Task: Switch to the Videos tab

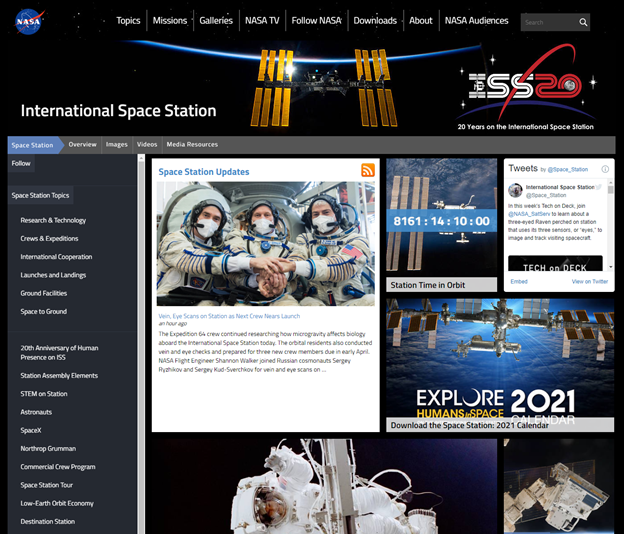Action: [147, 144]
